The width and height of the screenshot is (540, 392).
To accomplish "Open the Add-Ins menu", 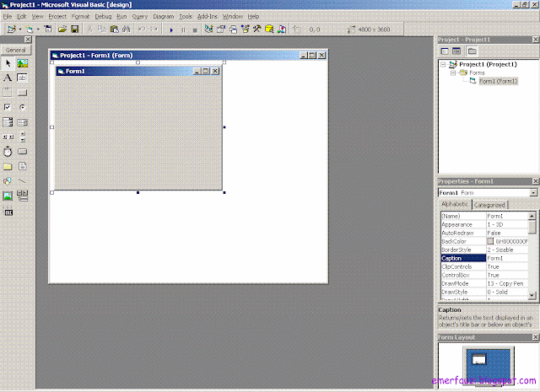I will [x=208, y=16].
